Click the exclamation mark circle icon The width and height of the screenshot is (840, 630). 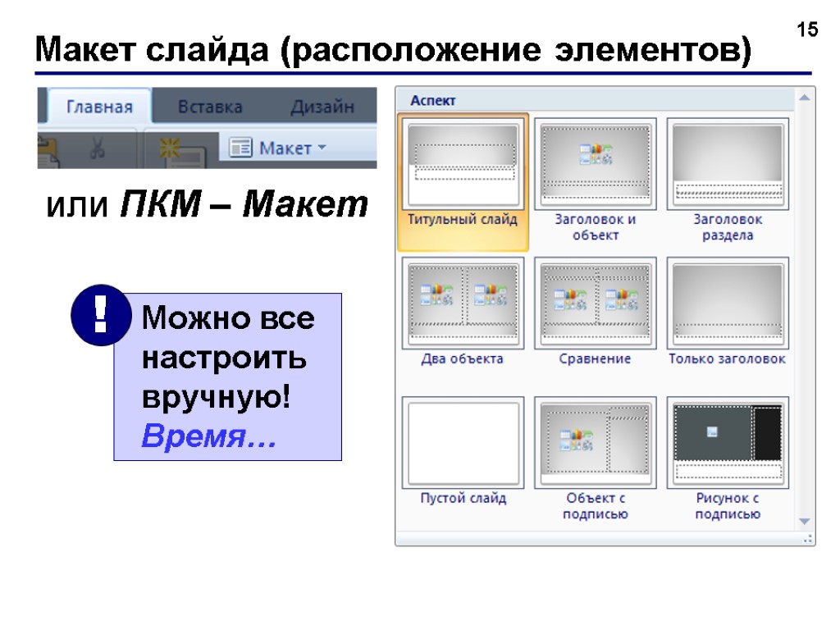[x=101, y=315]
